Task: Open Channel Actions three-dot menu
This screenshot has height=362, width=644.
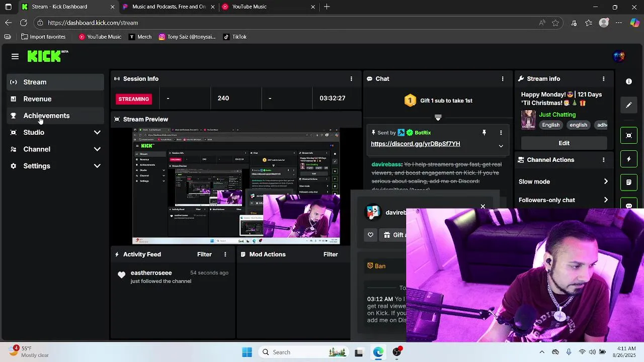Action: (x=603, y=160)
